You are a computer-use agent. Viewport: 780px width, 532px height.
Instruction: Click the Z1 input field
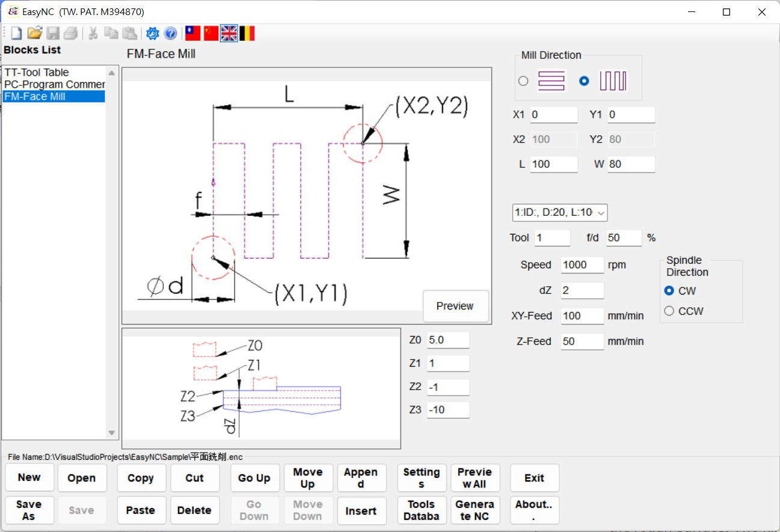(x=448, y=363)
